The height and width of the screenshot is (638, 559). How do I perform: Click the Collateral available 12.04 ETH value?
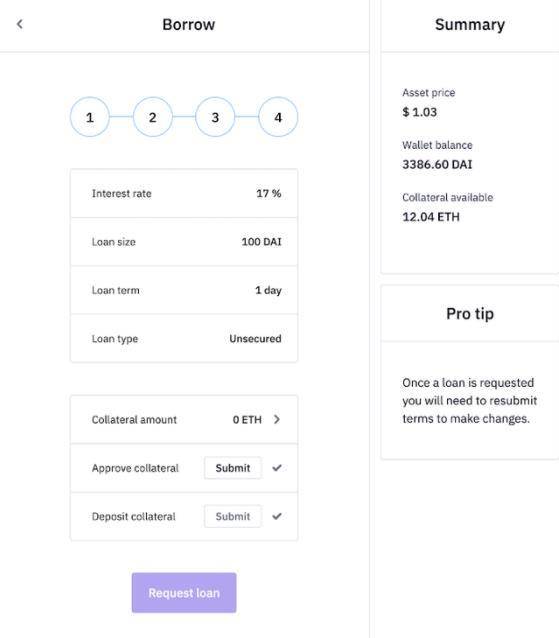[x=431, y=217]
